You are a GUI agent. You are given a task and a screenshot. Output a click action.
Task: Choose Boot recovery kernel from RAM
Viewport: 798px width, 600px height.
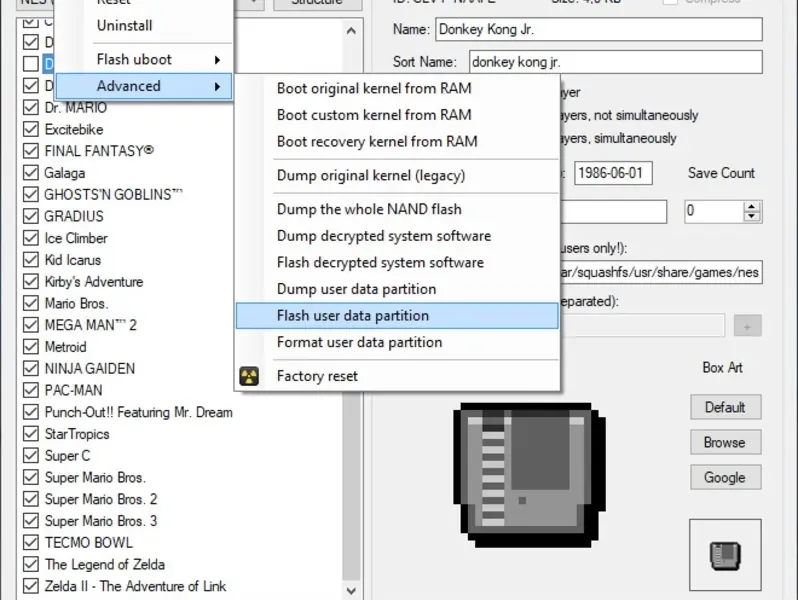[x=397, y=141]
